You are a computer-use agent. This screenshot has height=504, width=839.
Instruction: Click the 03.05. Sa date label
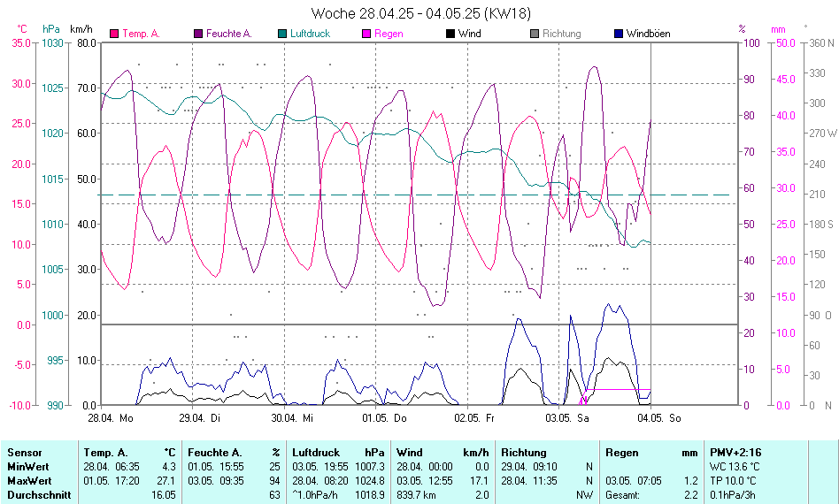567,418
